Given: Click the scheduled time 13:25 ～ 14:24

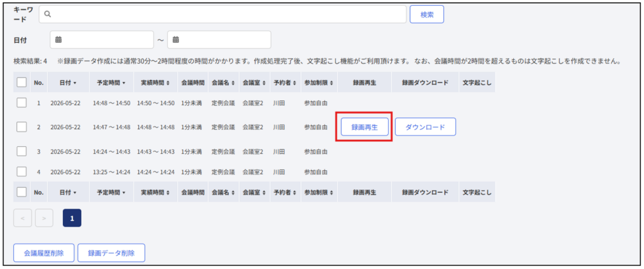Looking at the screenshot, I should pos(112,172).
